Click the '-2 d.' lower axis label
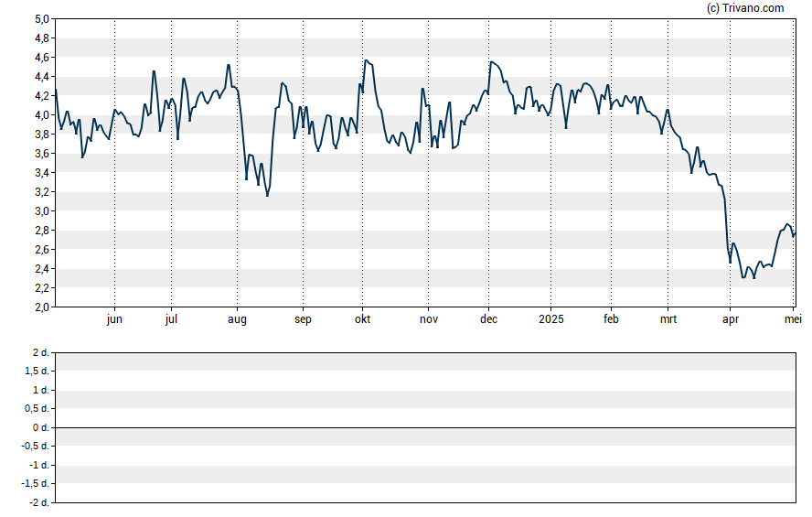The height and width of the screenshot is (517, 812). point(39,502)
